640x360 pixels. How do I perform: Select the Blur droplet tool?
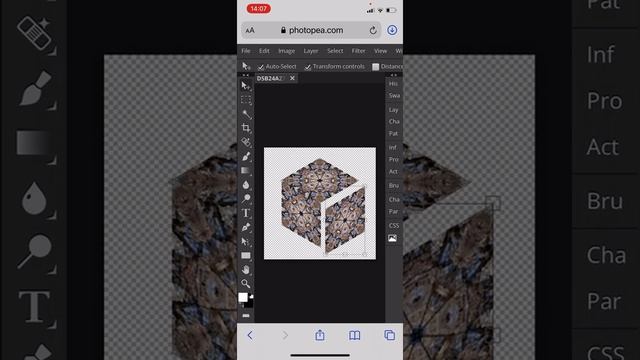(245, 185)
